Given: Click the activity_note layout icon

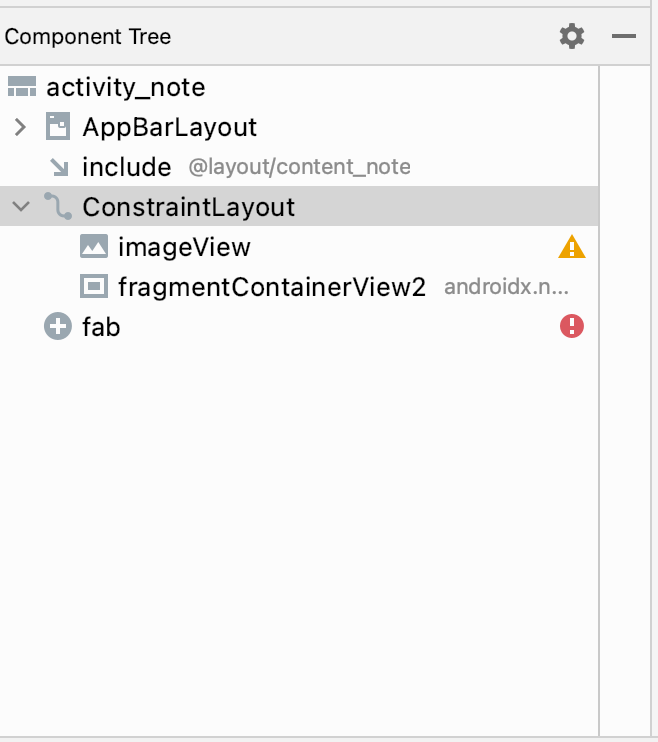Looking at the screenshot, I should click(x=21, y=87).
